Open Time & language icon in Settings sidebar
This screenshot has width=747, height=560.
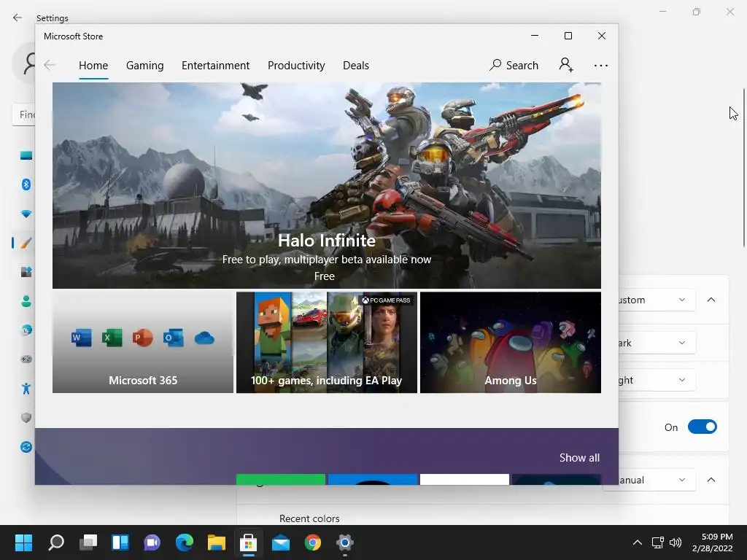point(26,330)
